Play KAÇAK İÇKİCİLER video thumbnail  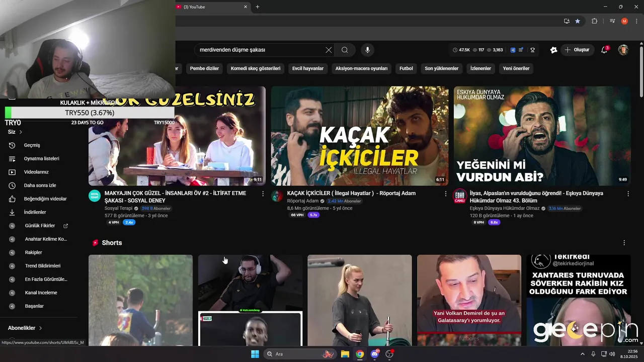pyautogui.click(x=360, y=136)
